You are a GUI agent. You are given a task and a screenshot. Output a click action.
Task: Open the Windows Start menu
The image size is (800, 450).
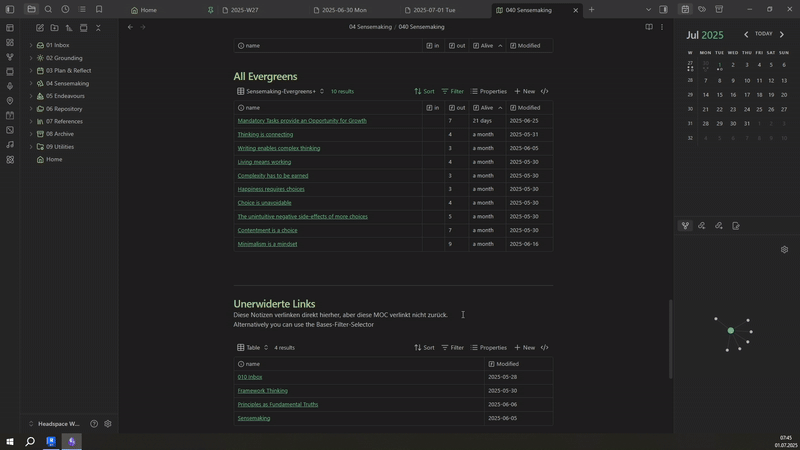point(10,441)
